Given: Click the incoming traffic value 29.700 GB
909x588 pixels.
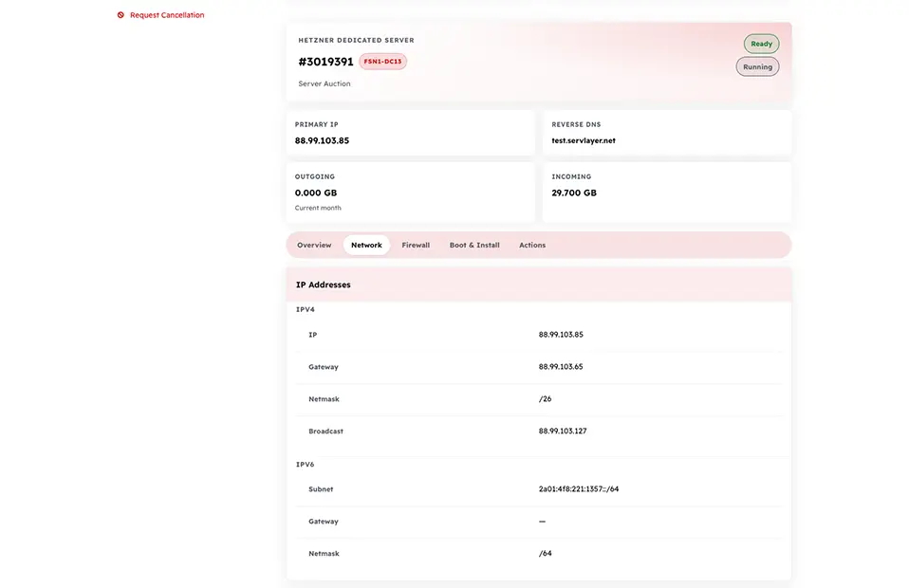Looking at the screenshot, I should tap(574, 193).
